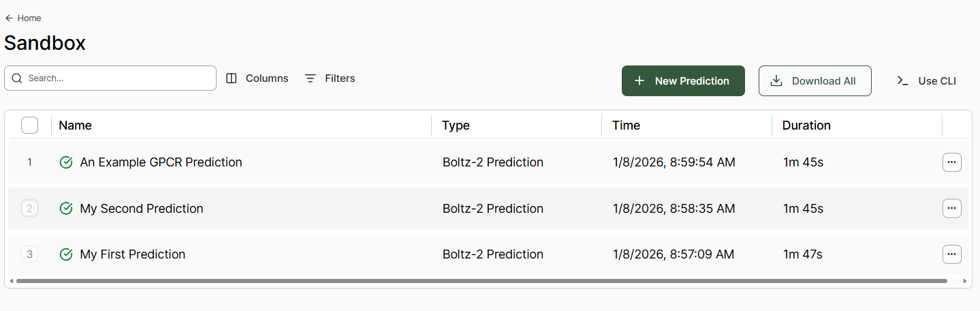
Task: Click the magnifier icon in the search box
Action: tap(17, 78)
